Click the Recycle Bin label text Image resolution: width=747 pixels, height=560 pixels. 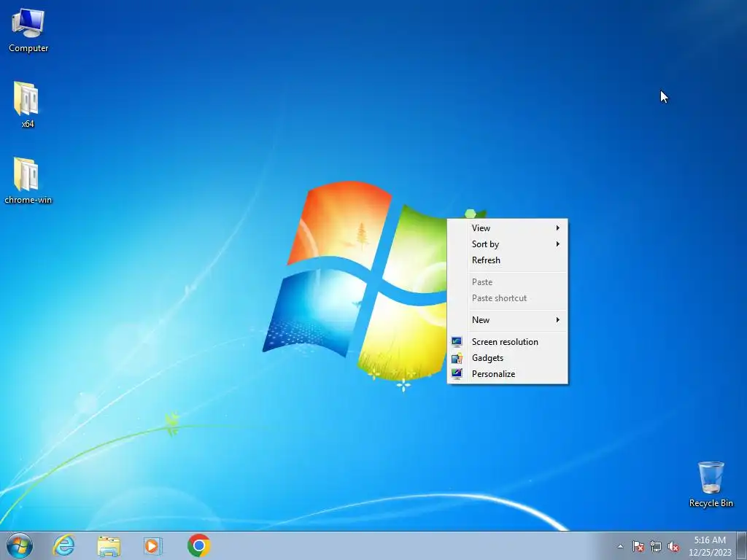pos(711,503)
